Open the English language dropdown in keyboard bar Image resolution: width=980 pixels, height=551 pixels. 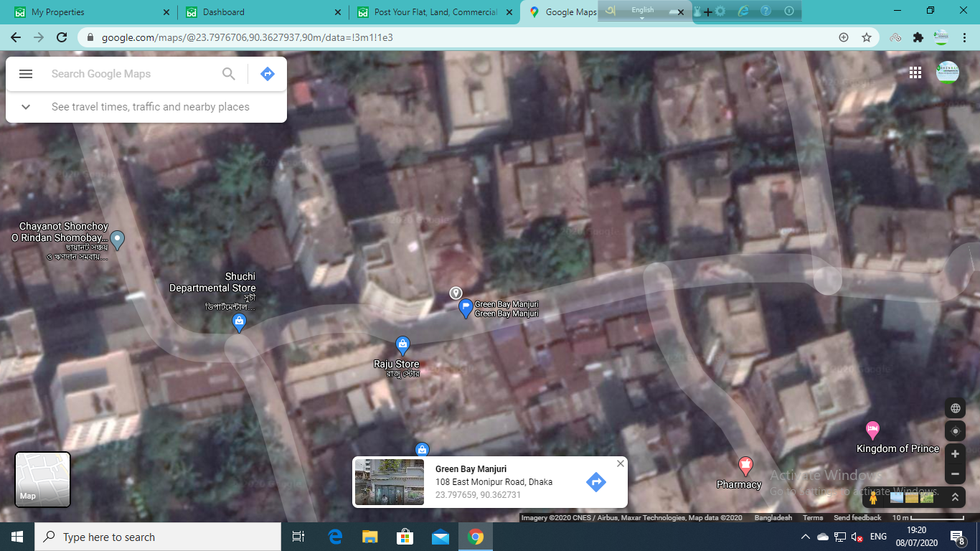point(643,12)
